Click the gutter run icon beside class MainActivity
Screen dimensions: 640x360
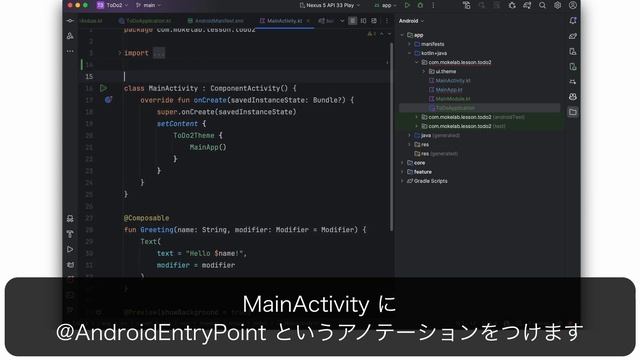point(104,88)
